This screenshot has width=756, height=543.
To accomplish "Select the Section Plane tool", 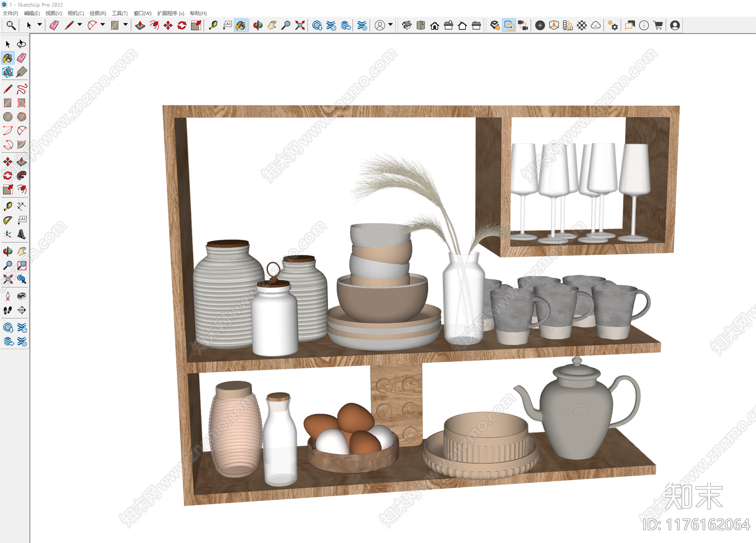I will 22,310.
